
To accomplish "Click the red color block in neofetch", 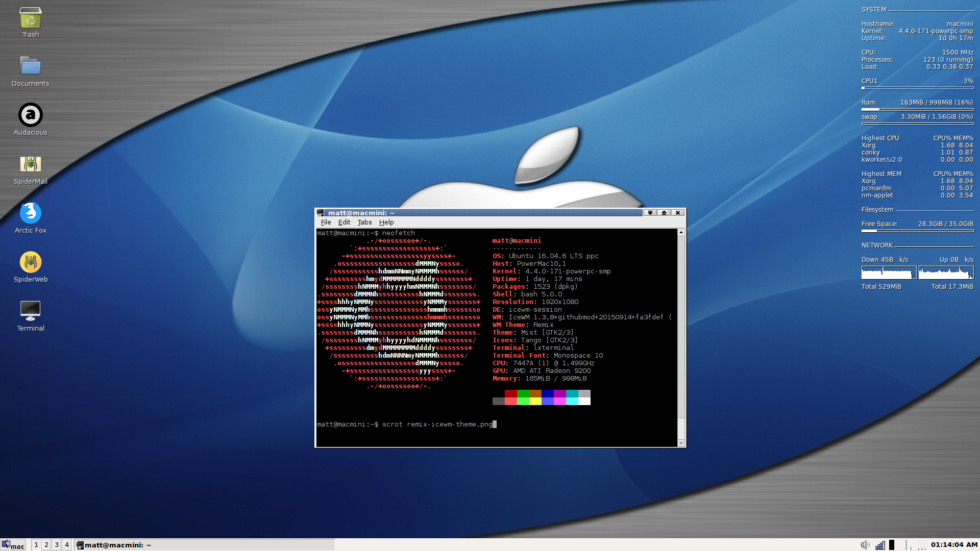I will (x=511, y=393).
